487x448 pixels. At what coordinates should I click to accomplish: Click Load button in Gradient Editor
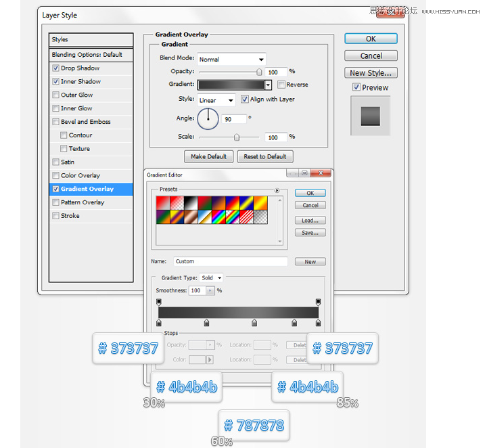[310, 220]
